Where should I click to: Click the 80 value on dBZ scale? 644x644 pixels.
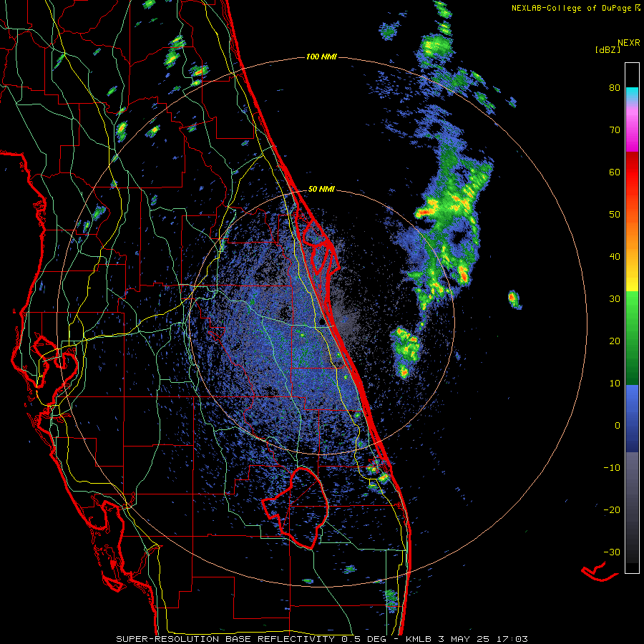point(615,88)
